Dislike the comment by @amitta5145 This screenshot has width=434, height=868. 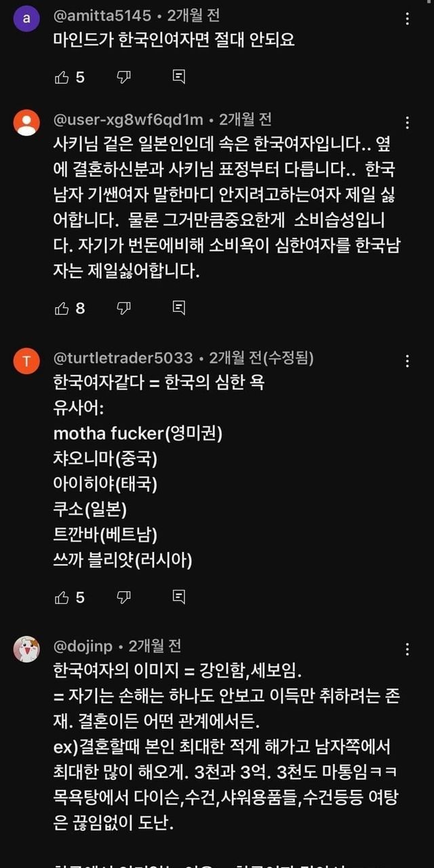pyautogui.click(x=123, y=77)
